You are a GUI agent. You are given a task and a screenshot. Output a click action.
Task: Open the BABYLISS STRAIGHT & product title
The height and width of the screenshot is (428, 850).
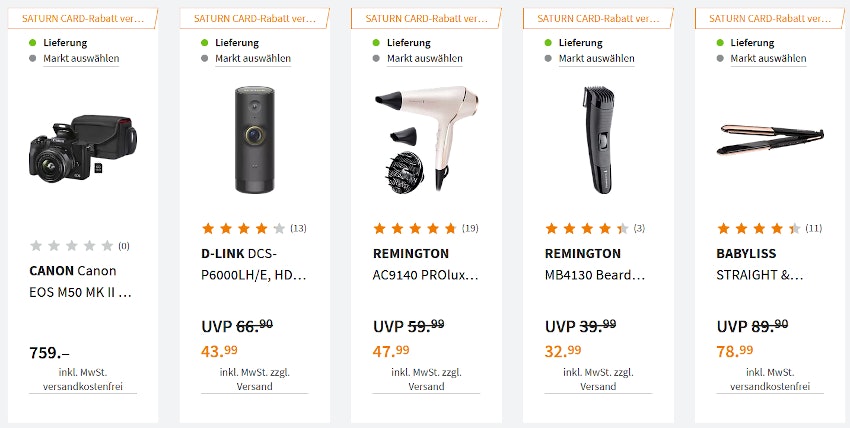pos(769,264)
